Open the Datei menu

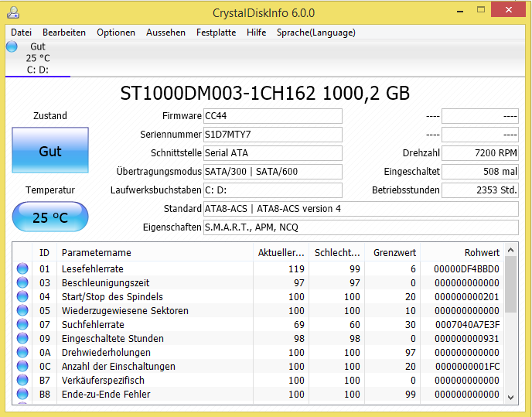pos(21,32)
